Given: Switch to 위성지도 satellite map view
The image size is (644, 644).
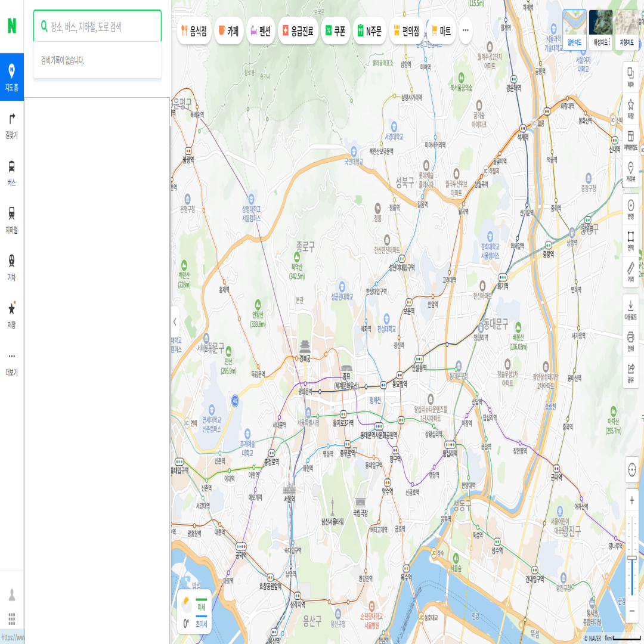Looking at the screenshot, I should [600, 30].
